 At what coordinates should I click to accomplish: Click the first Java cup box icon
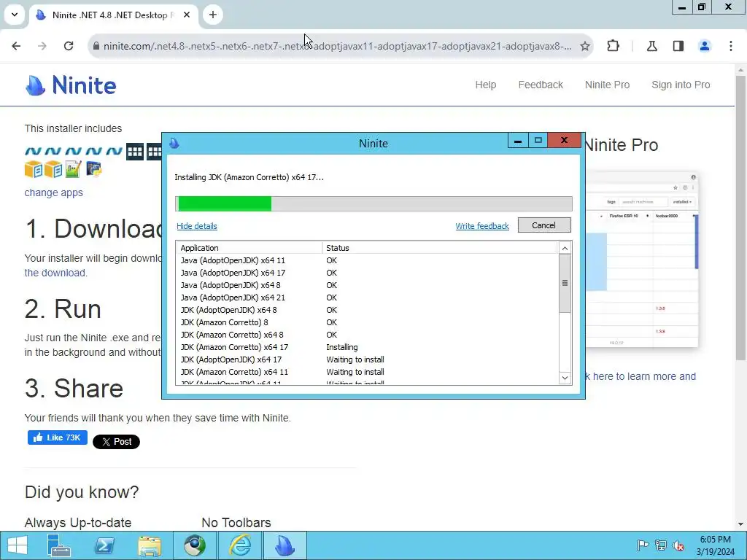point(34,169)
